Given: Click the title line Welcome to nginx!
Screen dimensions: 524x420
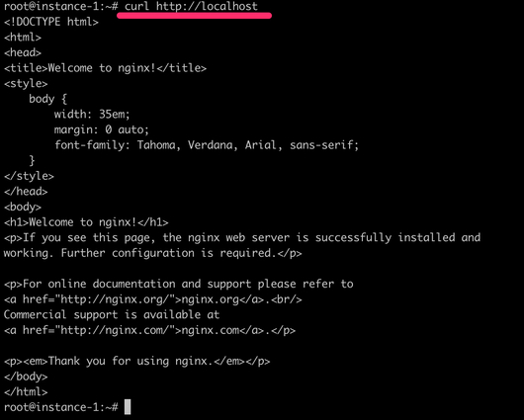Looking at the screenshot, I should 105,68.
